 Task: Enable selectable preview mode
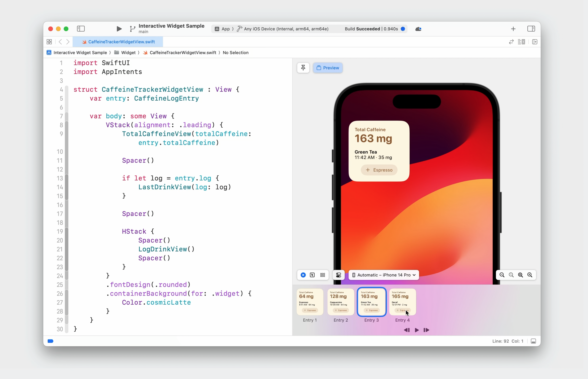click(312, 275)
